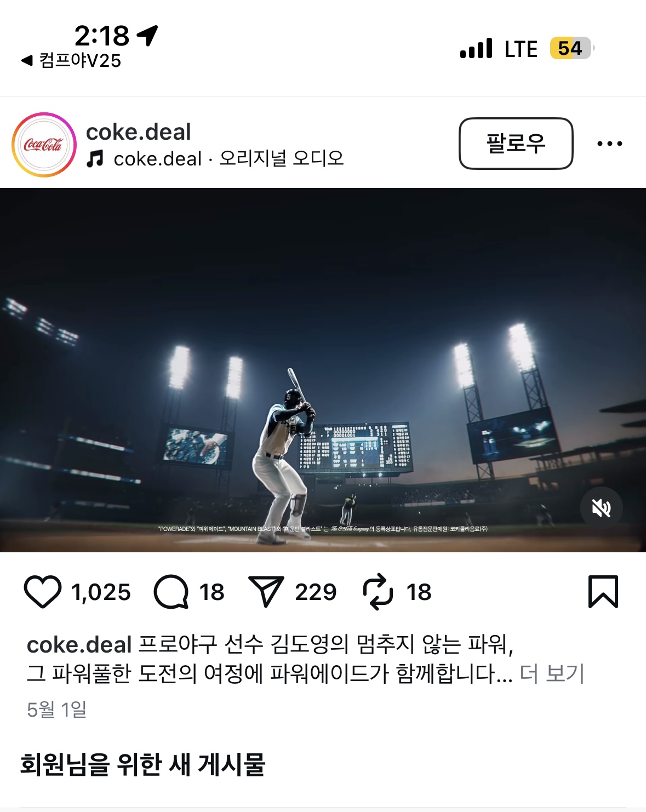Save the post with the bookmark icon
The width and height of the screenshot is (646, 812).
coord(603,592)
